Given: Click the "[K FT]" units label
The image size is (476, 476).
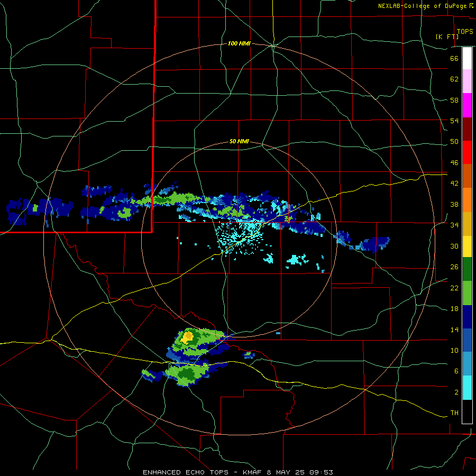Looking at the screenshot, I should 447,36.
